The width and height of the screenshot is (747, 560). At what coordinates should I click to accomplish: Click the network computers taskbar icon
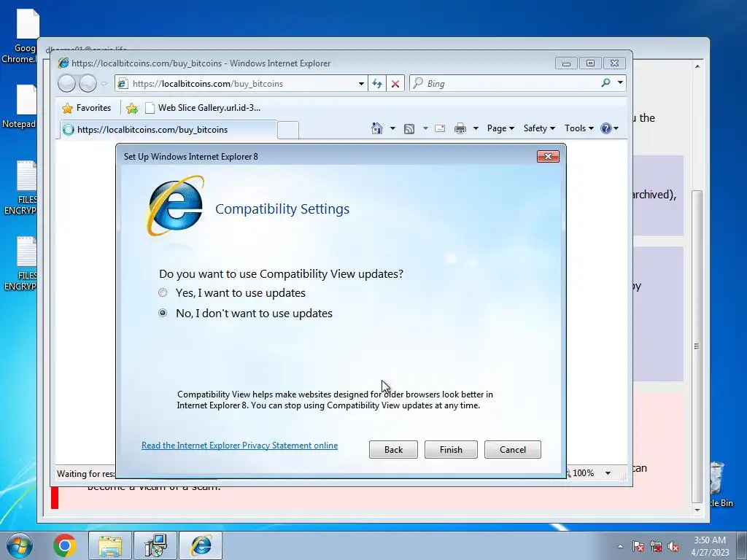tap(155, 545)
